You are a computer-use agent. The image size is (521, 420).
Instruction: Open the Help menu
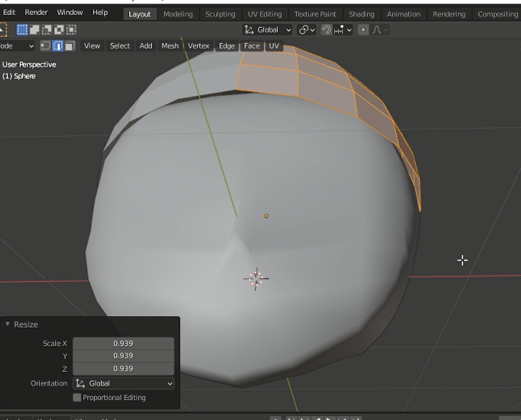tap(100, 12)
